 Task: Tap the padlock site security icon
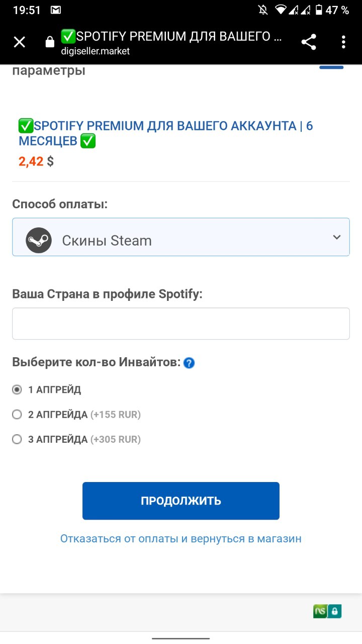50,42
